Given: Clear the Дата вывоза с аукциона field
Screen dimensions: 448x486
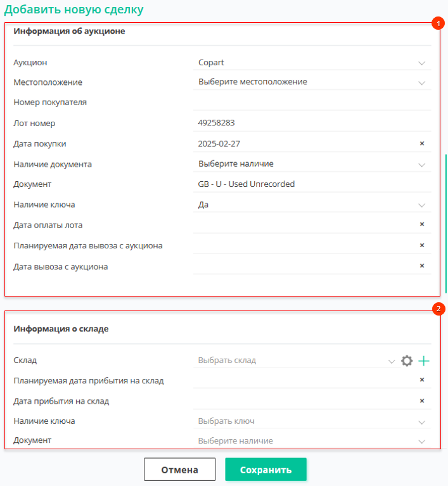Looking at the screenshot, I should pyautogui.click(x=422, y=265).
